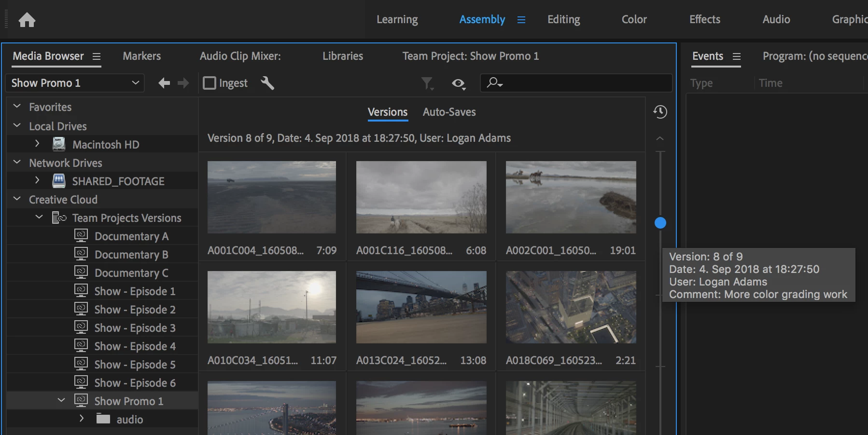Click the audio folder icon

point(103,418)
